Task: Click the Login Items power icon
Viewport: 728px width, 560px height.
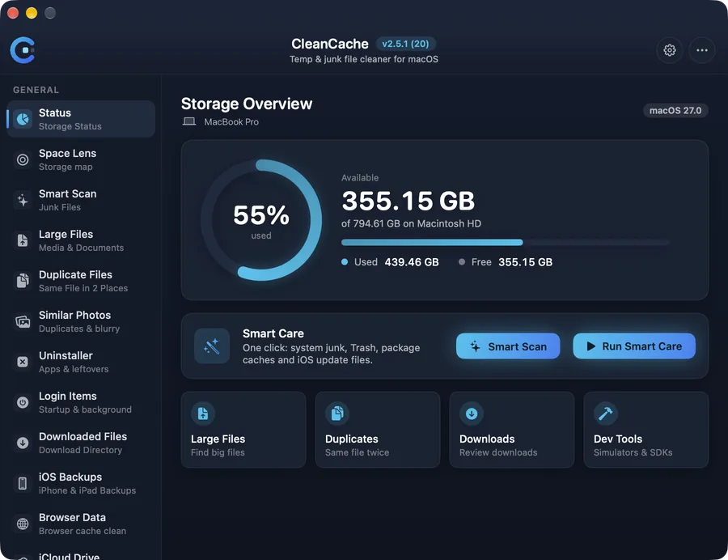Action: point(23,402)
